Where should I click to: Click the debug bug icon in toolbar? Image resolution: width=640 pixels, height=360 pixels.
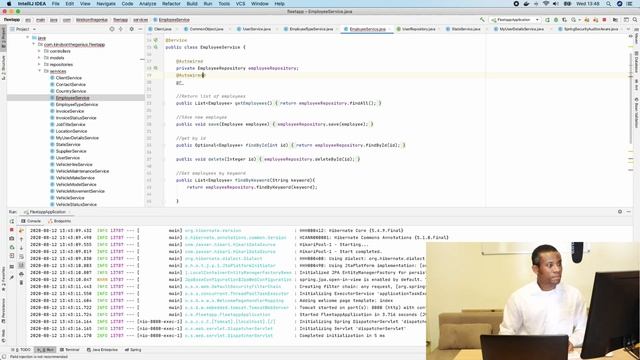pos(556,20)
